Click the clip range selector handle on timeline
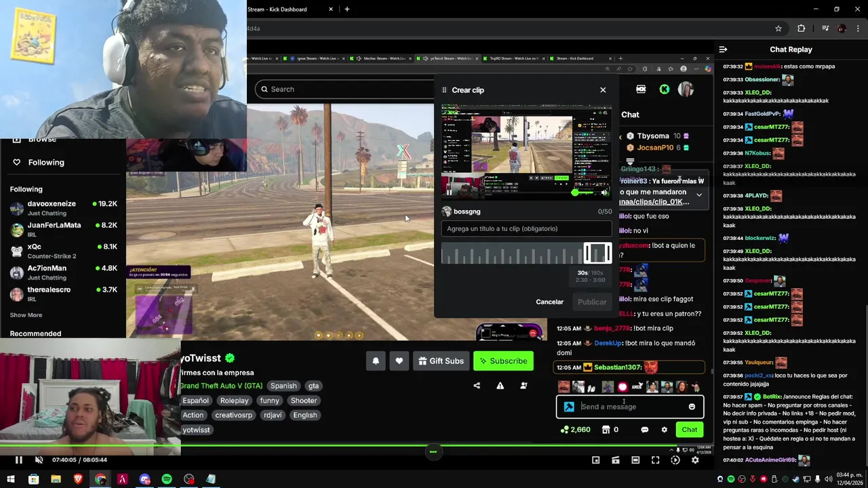The height and width of the screenshot is (488, 868). [x=597, y=253]
